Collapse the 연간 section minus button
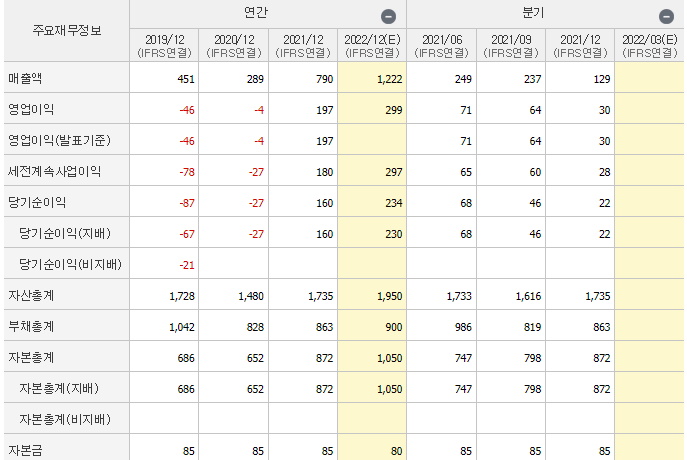The width and height of the screenshot is (687, 460). [388, 17]
